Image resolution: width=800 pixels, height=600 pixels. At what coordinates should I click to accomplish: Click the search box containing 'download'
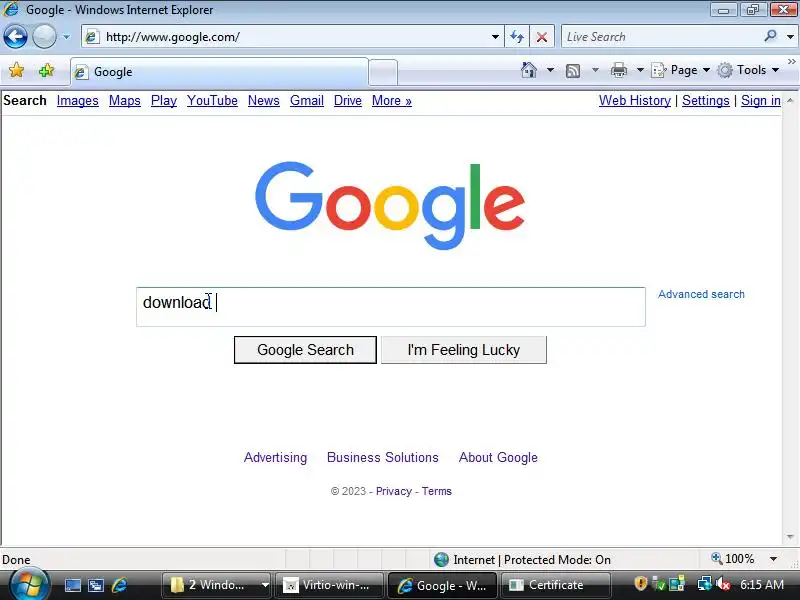coord(391,307)
